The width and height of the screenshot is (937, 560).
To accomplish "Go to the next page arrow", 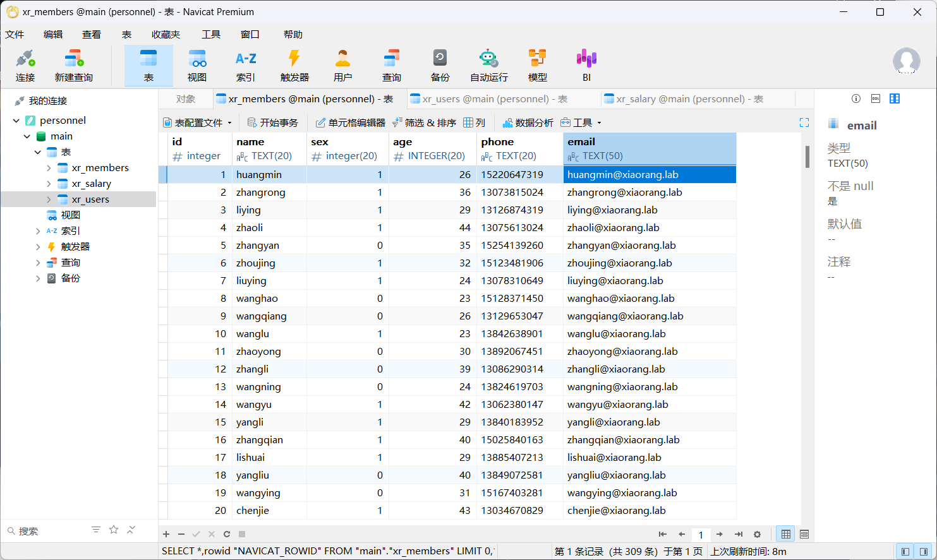I will 720,534.
